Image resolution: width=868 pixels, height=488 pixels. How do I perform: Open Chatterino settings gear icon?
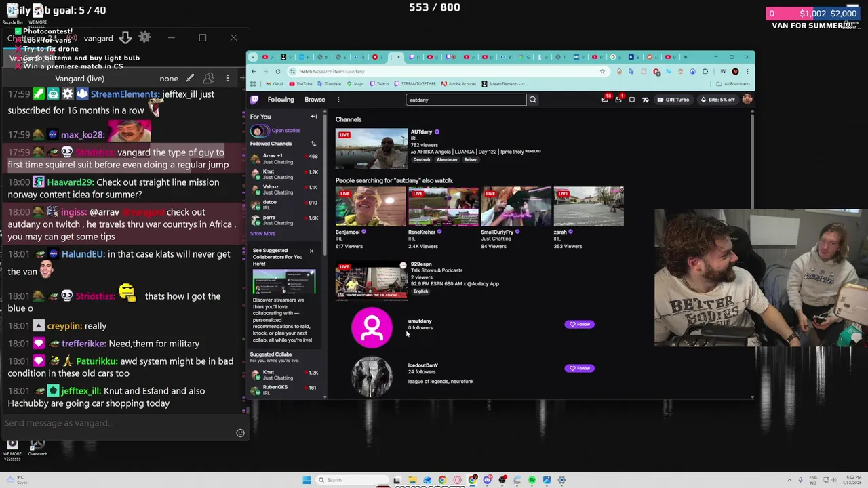click(x=144, y=37)
